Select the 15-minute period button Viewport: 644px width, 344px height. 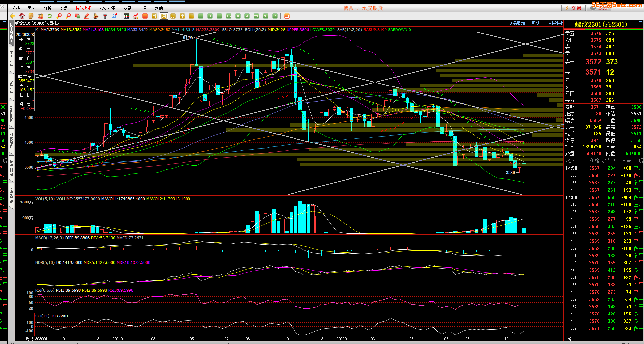(229, 16)
